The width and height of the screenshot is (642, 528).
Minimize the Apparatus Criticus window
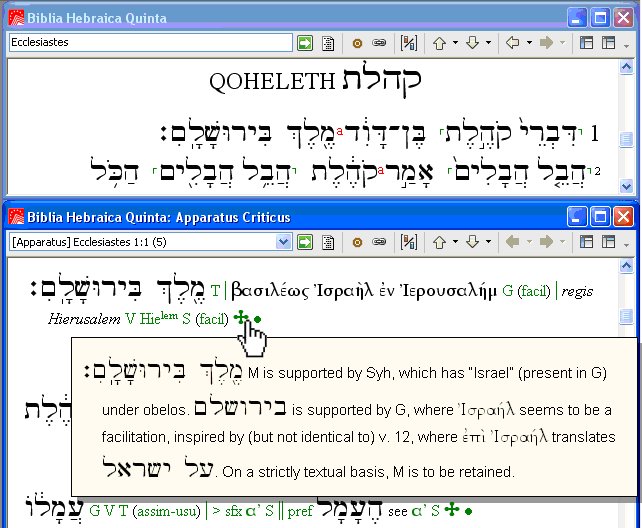coord(577,217)
